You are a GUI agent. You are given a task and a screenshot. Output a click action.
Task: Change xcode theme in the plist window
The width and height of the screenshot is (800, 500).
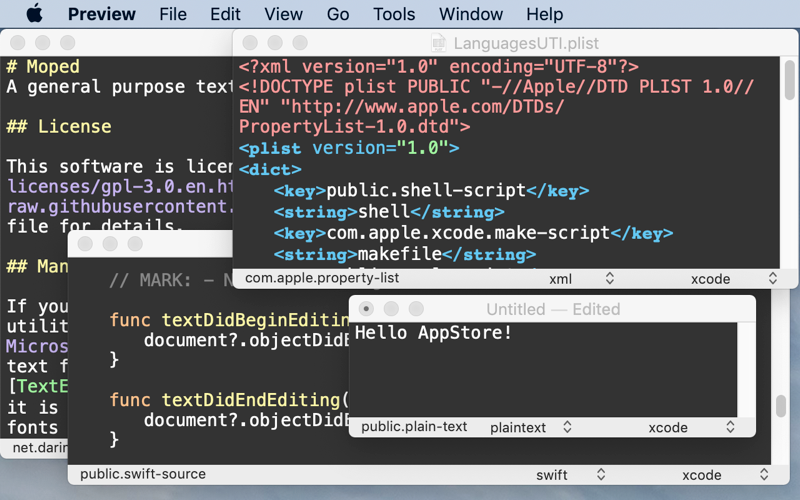(733, 279)
